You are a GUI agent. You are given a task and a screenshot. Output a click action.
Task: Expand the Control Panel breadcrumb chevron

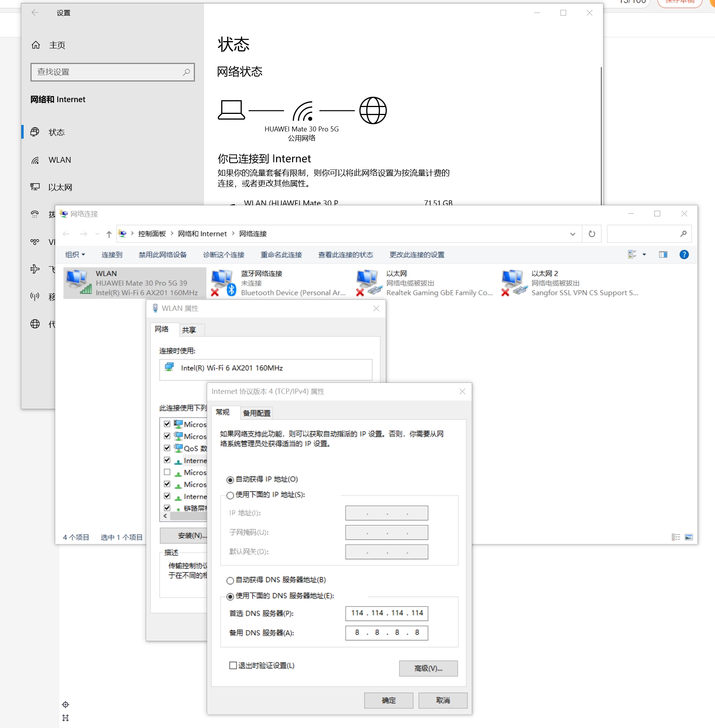pos(172,233)
